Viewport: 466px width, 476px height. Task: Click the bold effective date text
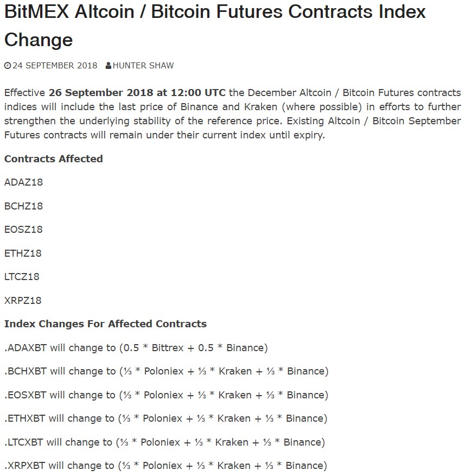[x=137, y=93]
